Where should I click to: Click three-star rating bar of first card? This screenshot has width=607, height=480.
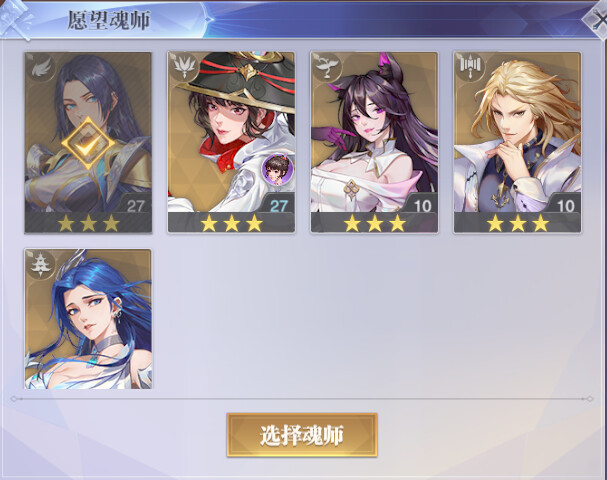coord(88,223)
